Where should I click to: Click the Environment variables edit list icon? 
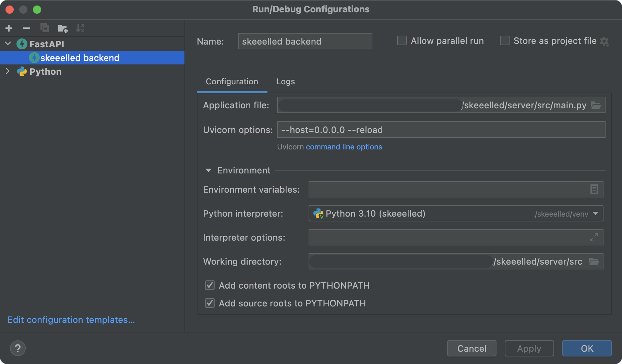[594, 189]
